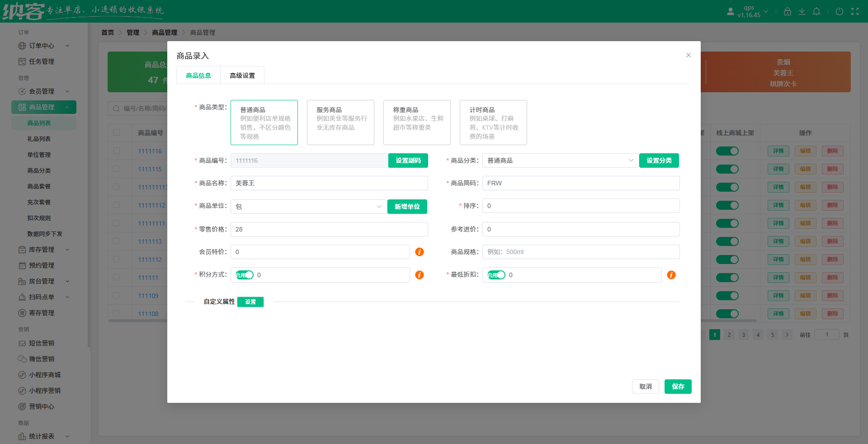The width and height of the screenshot is (868, 444).
Task: Toggle the 积分方式 enable switch
Action: 245,275
